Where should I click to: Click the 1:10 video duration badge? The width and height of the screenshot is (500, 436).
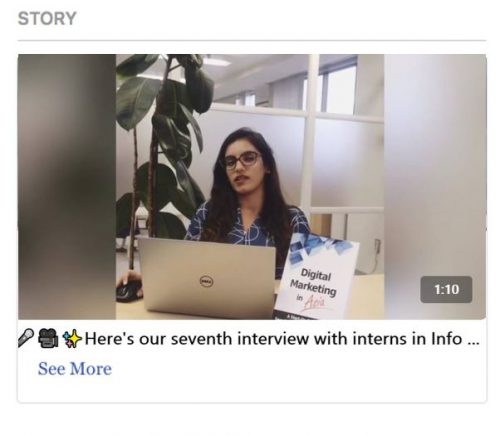point(446,289)
